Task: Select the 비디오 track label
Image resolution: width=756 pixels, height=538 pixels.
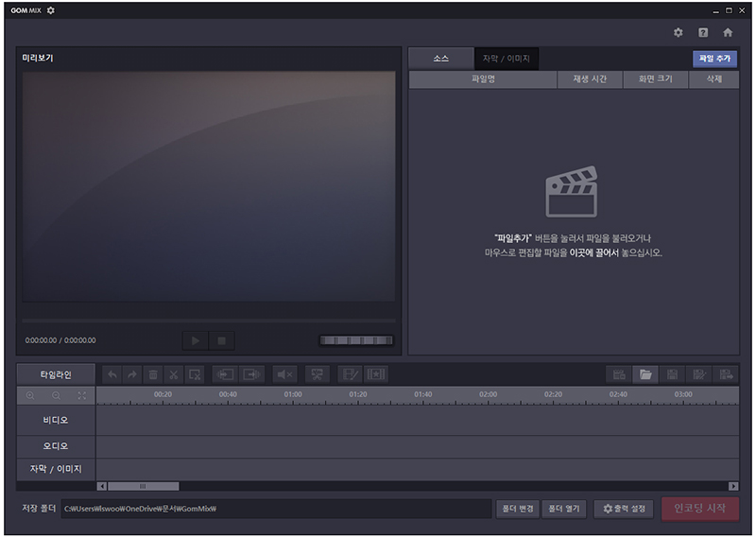Action: click(56, 420)
